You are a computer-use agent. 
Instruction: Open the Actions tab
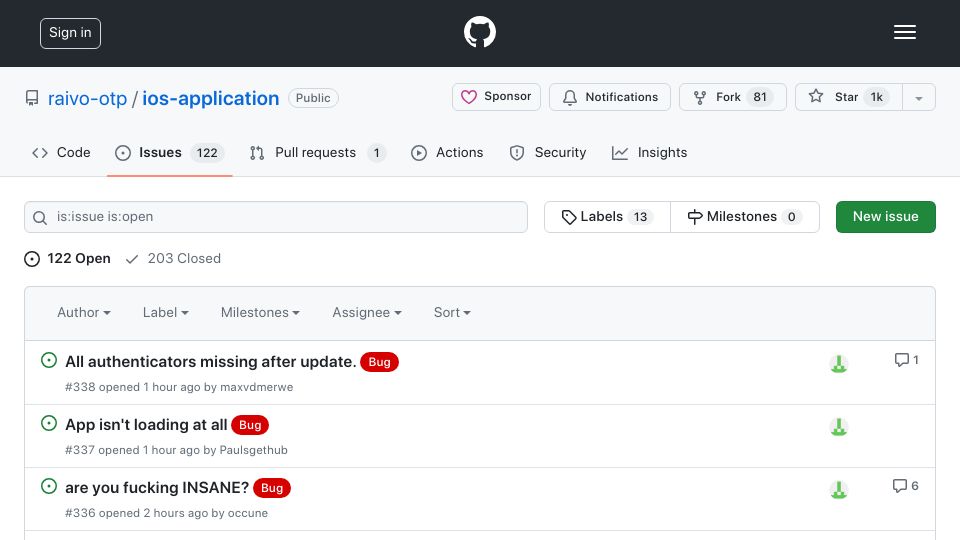[447, 152]
